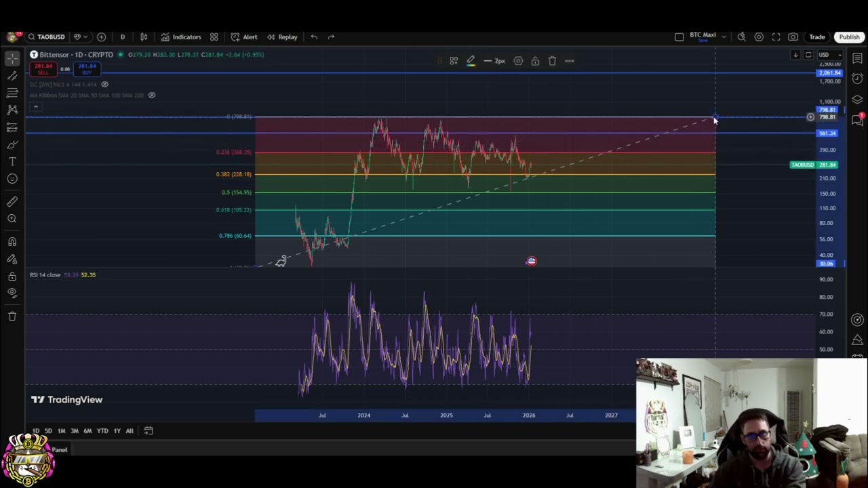
Task: Select the YTD date range
Action: click(x=102, y=431)
